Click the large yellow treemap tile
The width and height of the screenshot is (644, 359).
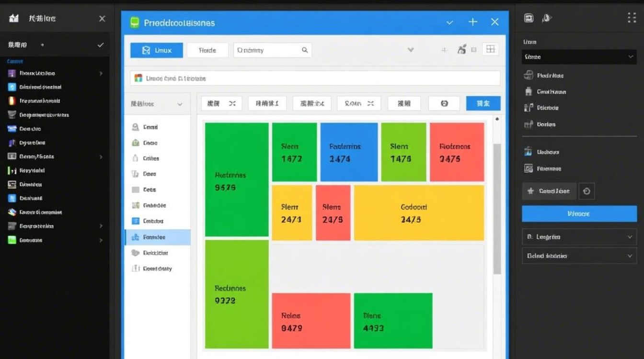pos(418,213)
